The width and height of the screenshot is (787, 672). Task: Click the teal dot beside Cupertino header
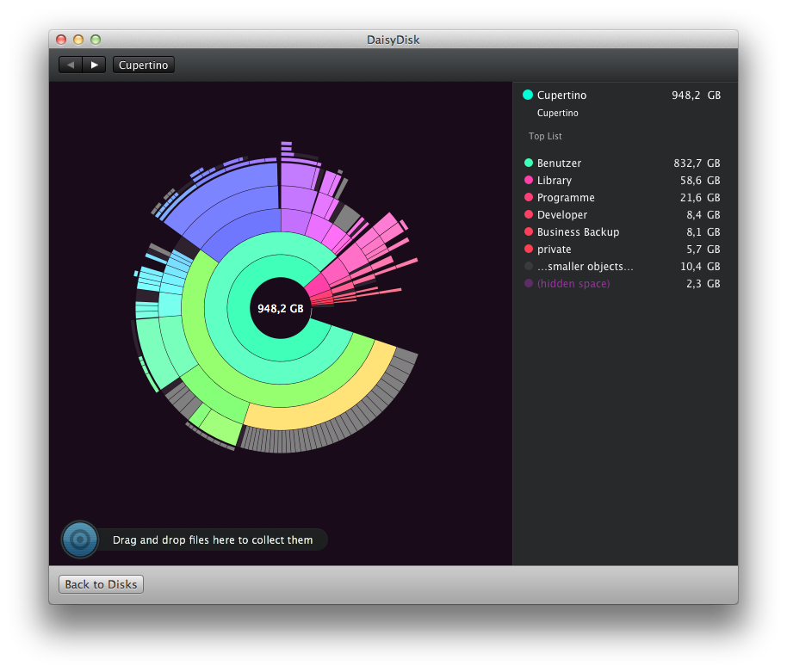click(x=528, y=95)
